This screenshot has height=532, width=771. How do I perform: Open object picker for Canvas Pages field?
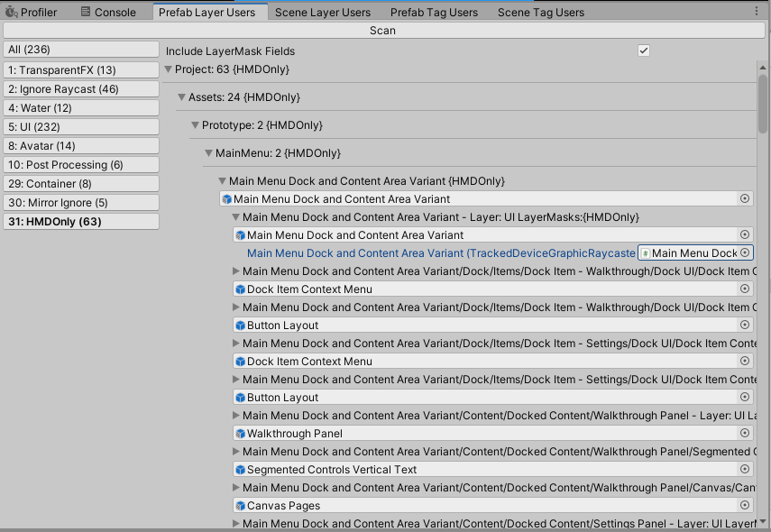745,505
